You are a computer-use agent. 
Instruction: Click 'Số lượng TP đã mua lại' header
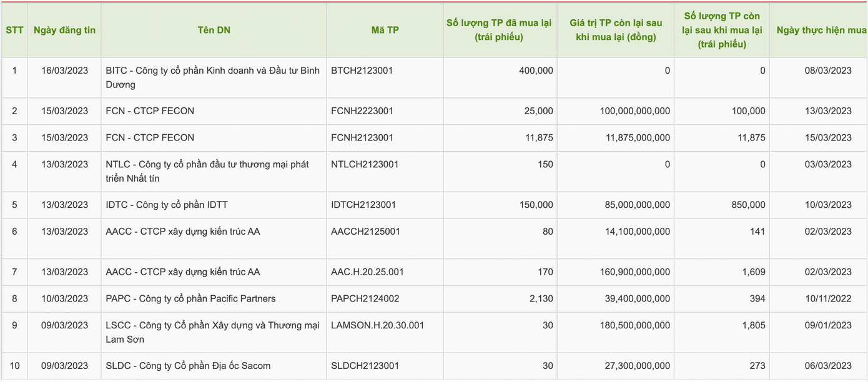point(499,30)
